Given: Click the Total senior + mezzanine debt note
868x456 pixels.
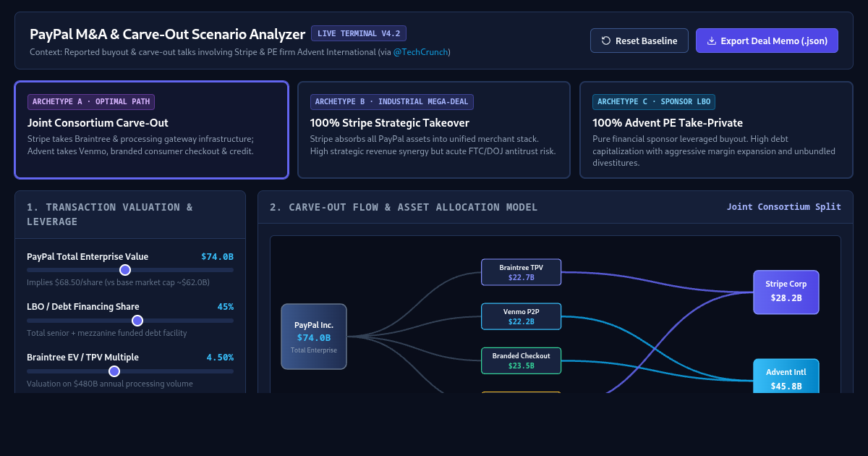Looking at the screenshot, I should (x=107, y=333).
